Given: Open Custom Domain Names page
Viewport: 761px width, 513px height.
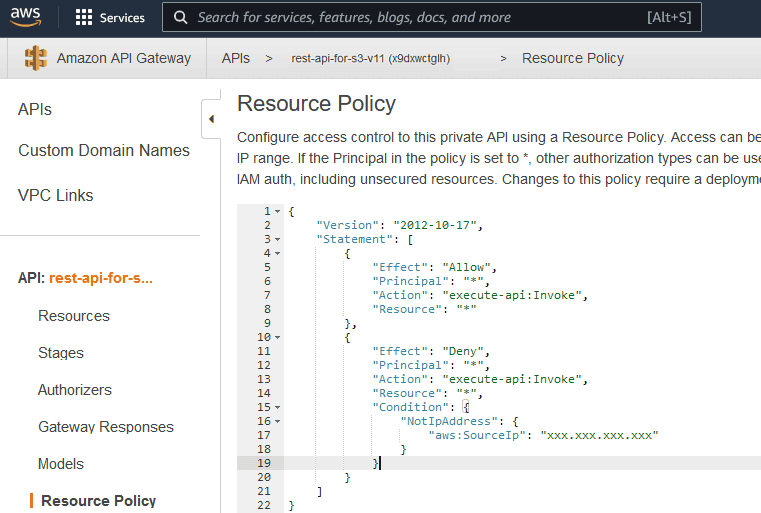Looking at the screenshot, I should [103, 150].
